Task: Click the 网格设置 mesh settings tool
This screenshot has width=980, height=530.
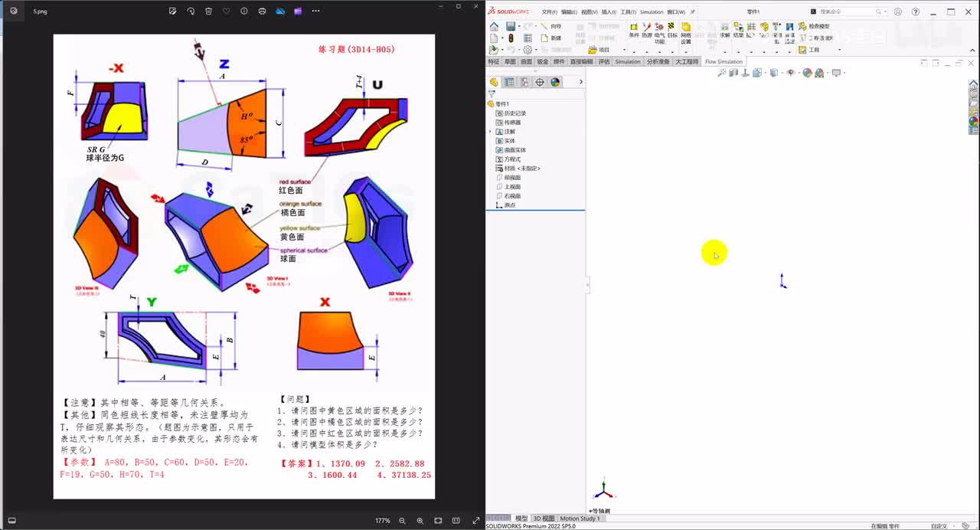Action: tap(686, 34)
